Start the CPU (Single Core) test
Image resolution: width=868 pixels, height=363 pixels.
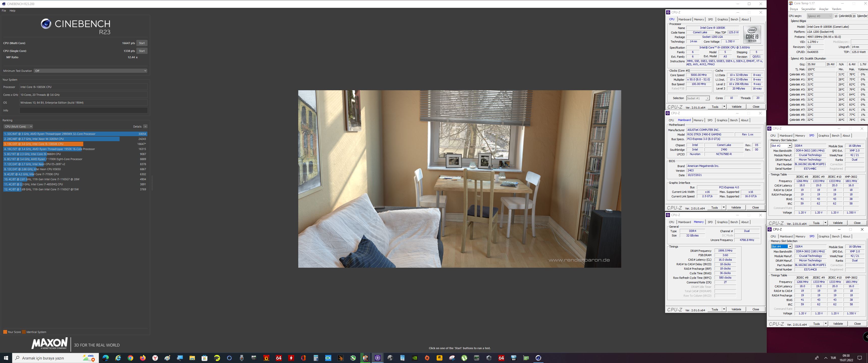pos(142,51)
